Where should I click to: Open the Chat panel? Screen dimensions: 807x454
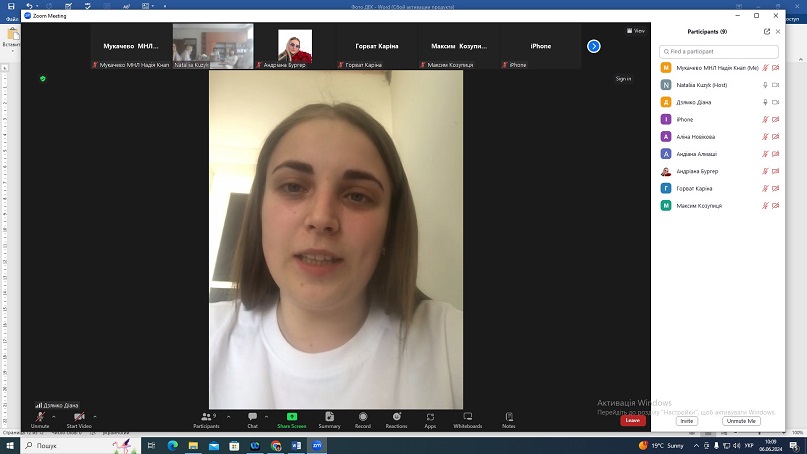[x=252, y=420]
